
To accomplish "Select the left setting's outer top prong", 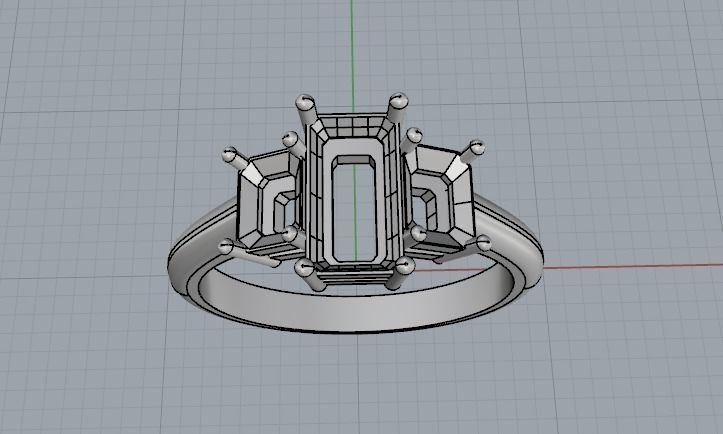I will (235, 158).
